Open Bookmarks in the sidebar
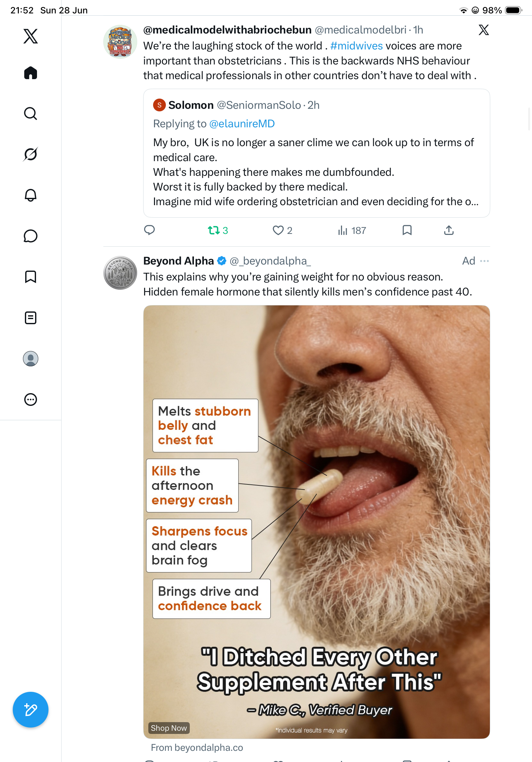The height and width of the screenshot is (762, 532). click(x=31, y=277)
